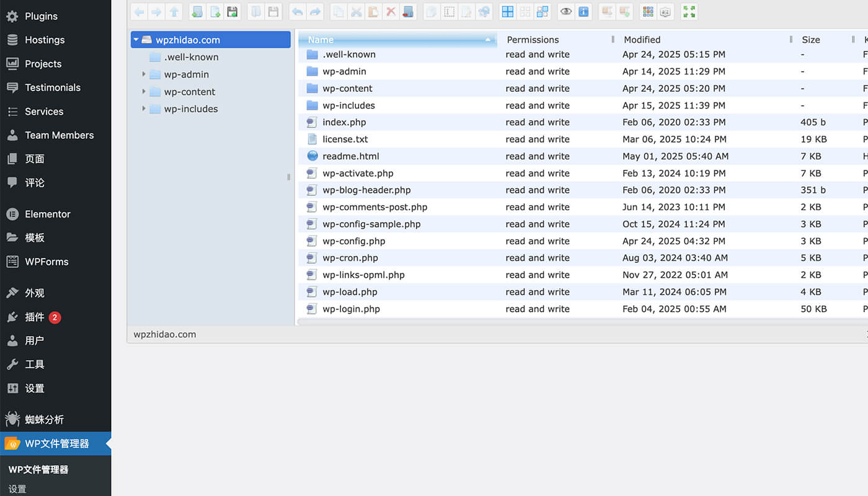Open Testimonials in the sidebar menu

[56, 87]
